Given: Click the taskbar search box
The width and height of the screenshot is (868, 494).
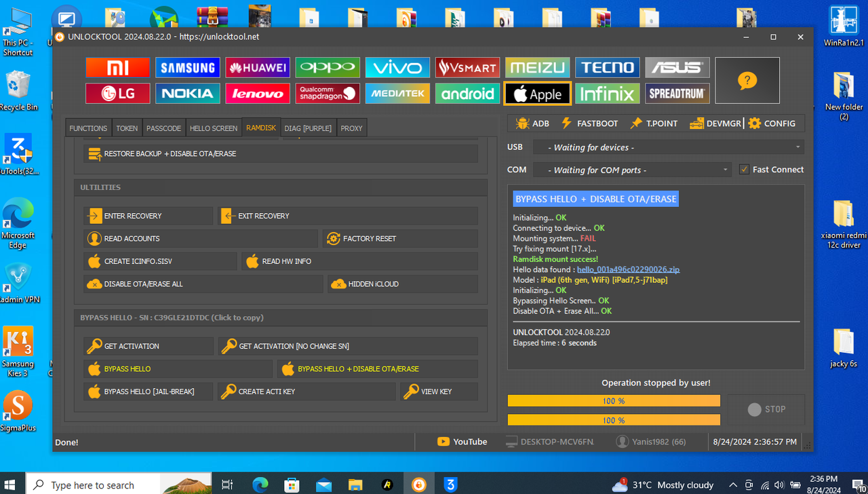Looking at the screenshot, I should click(119, 484).
